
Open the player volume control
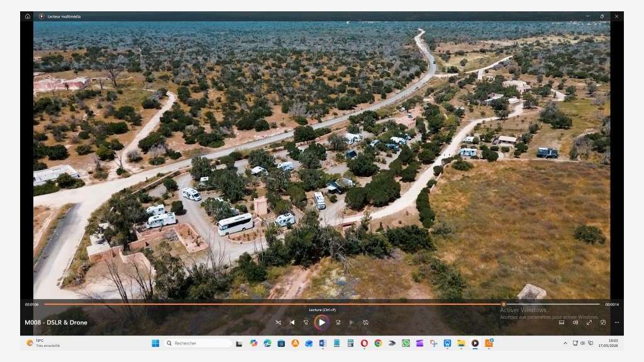(x=575, y=322)
